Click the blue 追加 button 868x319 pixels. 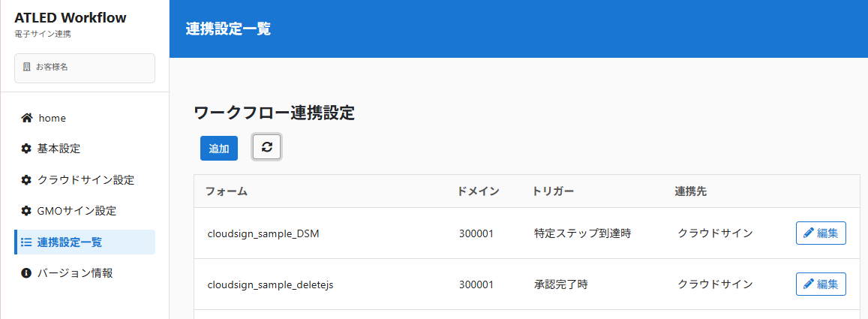click(218, 149)
